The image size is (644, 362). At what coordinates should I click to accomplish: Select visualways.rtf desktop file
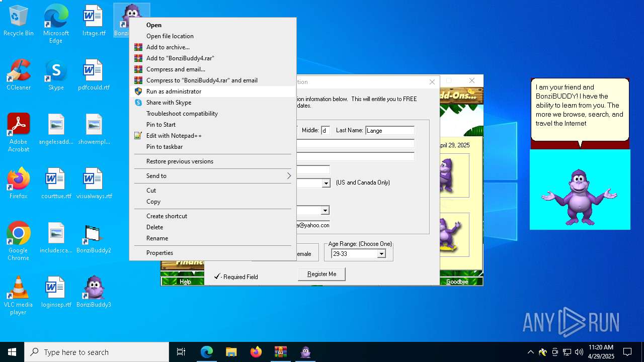point(94,184)
